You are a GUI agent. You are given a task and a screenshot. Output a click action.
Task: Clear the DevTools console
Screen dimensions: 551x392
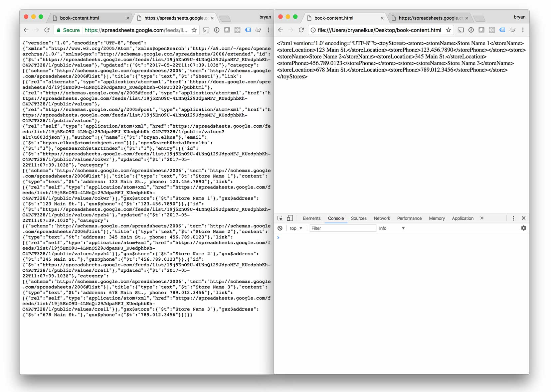tap(280, 228)
